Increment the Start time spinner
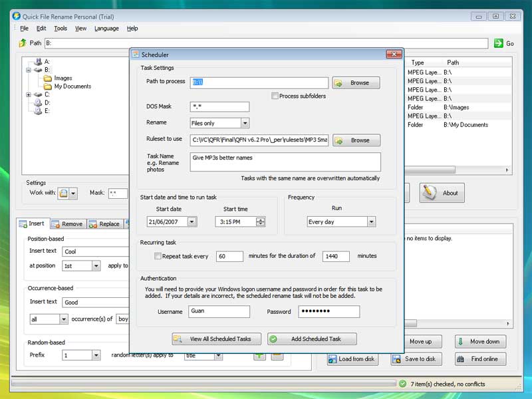Image resolution: width=532 pixels, height=399 pixels. pyautogui.click(x=260, y=219)
